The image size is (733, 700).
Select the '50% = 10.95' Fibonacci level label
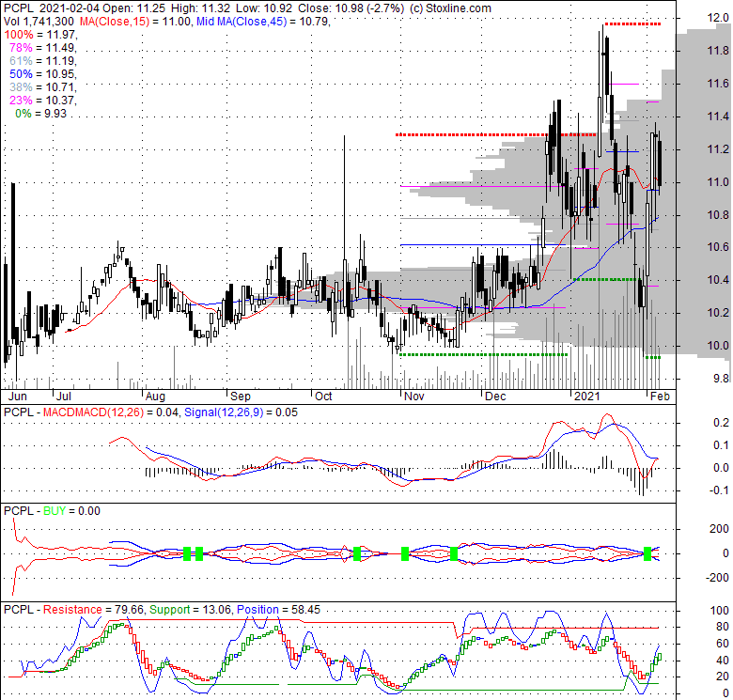click(42, 74)
